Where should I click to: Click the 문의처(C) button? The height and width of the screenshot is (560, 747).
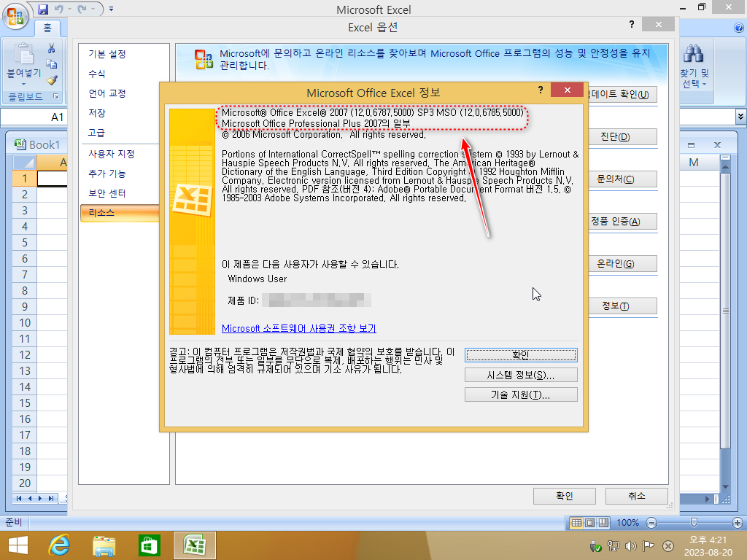623,179
